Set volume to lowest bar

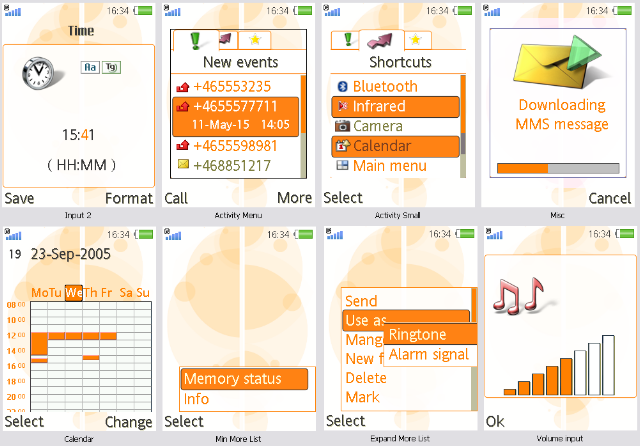(x=510, y=392)
